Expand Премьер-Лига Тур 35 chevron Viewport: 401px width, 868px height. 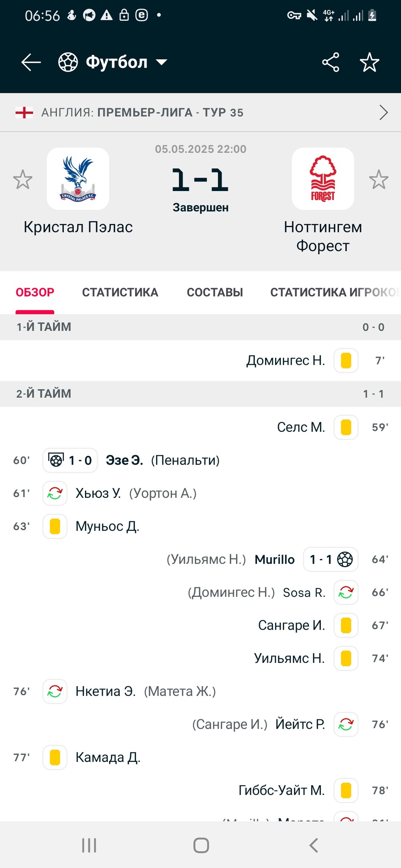(383, 113)
